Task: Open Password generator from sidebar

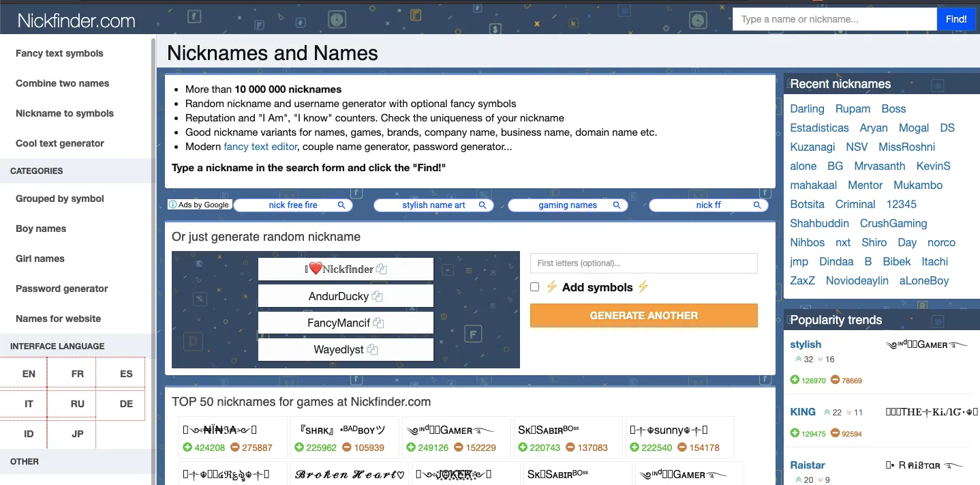Action: (x=62, y=289)
